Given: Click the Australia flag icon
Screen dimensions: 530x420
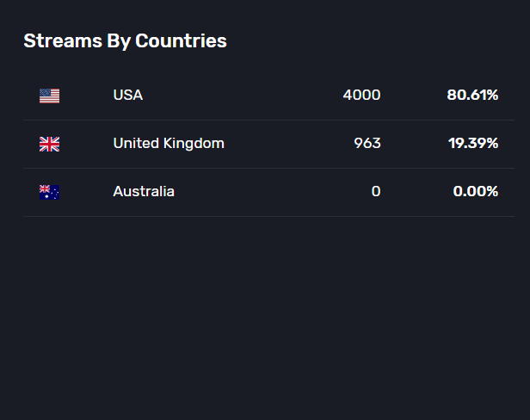Looking at the screenshot, I should [x=49, y=193].
